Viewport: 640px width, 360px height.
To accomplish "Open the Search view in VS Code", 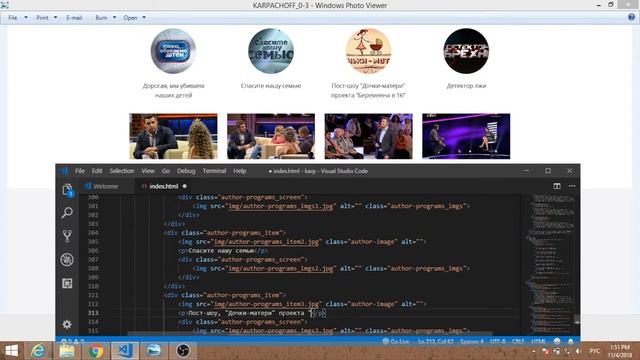I will (x=67, y=213).
